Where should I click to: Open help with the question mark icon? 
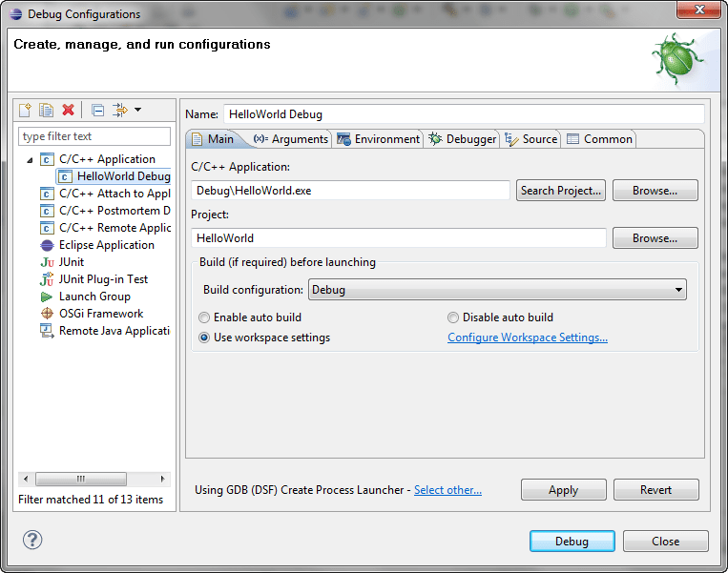[32, 540]
